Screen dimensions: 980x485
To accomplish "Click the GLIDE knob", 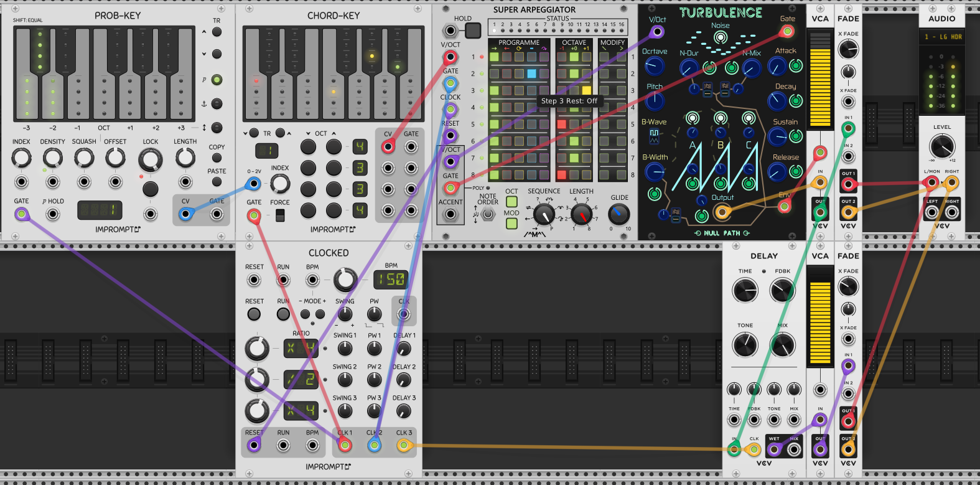I will click(618, 215).
